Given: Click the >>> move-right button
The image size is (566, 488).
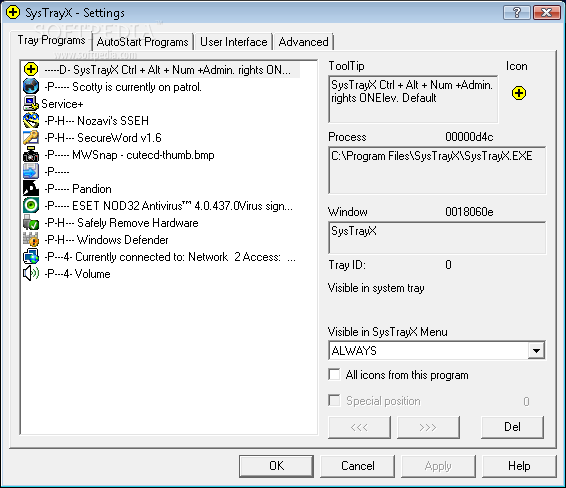Looking at the screenshot, I should (428, 427).
